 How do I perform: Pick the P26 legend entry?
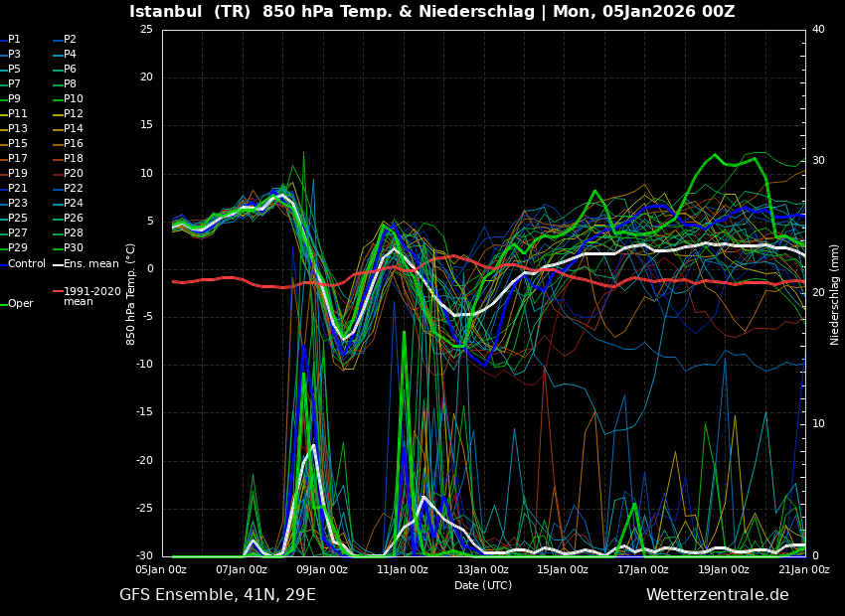coord(74,218)
